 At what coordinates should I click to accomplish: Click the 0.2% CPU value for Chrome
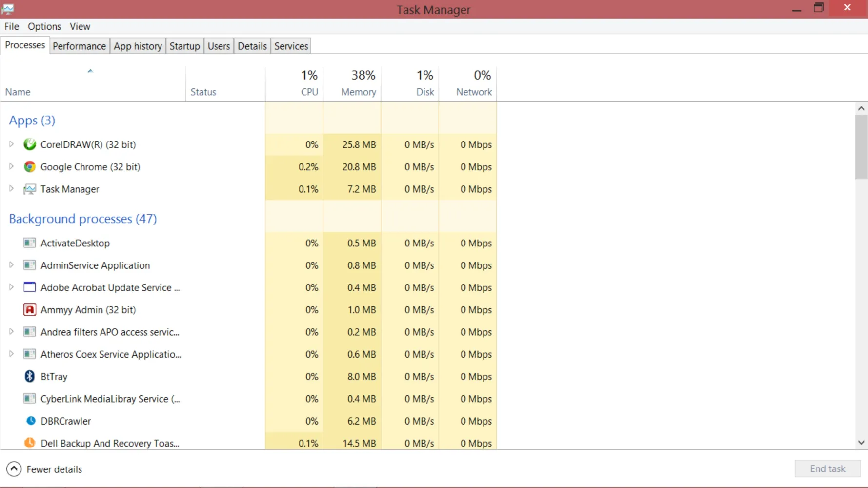coord(308,167)
